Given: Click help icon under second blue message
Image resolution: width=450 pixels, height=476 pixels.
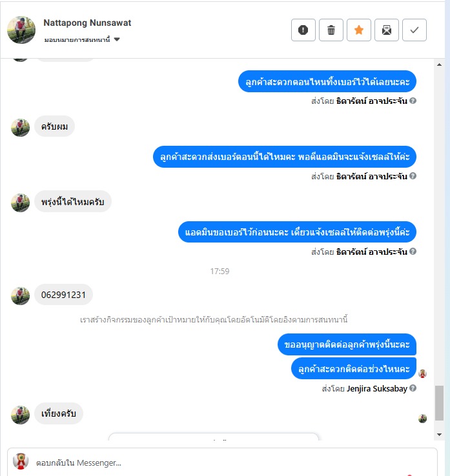Looking at the screenshot, I should pos(413,176).
